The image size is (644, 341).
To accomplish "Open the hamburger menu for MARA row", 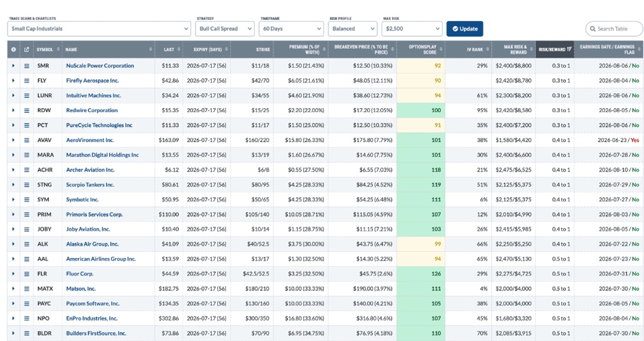I will [x=27, y=155].
